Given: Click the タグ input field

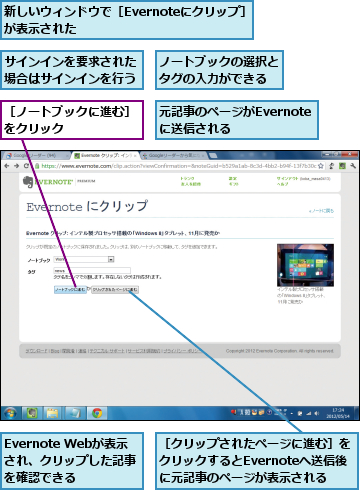Looking at the screenshot, I should pos(92,271).
